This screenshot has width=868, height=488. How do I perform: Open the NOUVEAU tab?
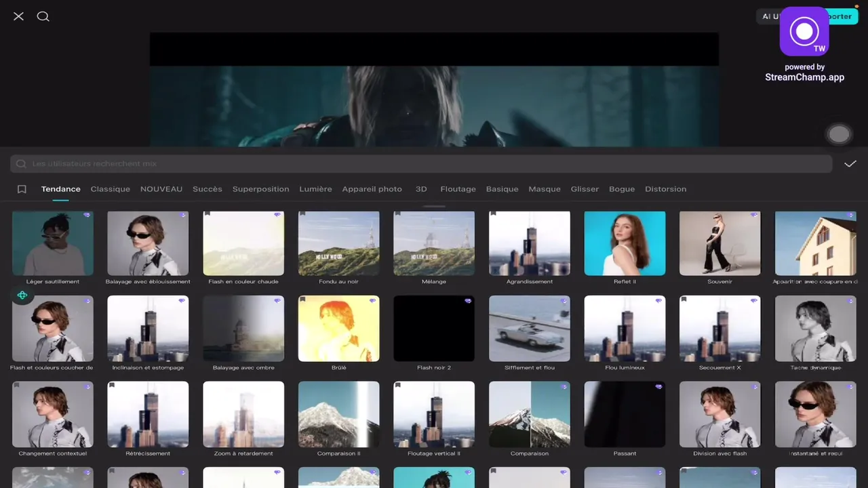pos(161,189)
